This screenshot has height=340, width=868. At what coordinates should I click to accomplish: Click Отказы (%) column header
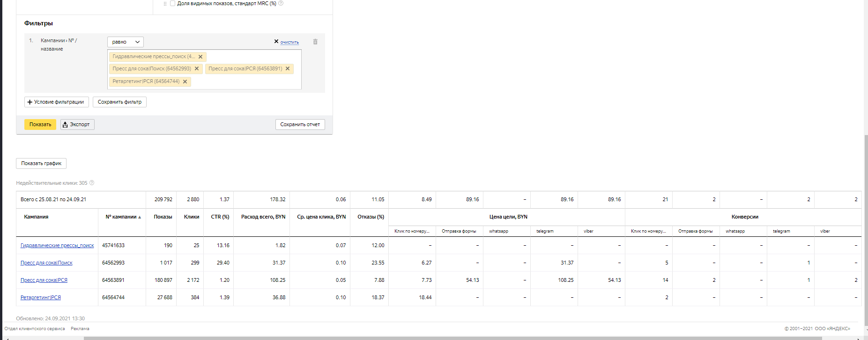tap(371, 217)
